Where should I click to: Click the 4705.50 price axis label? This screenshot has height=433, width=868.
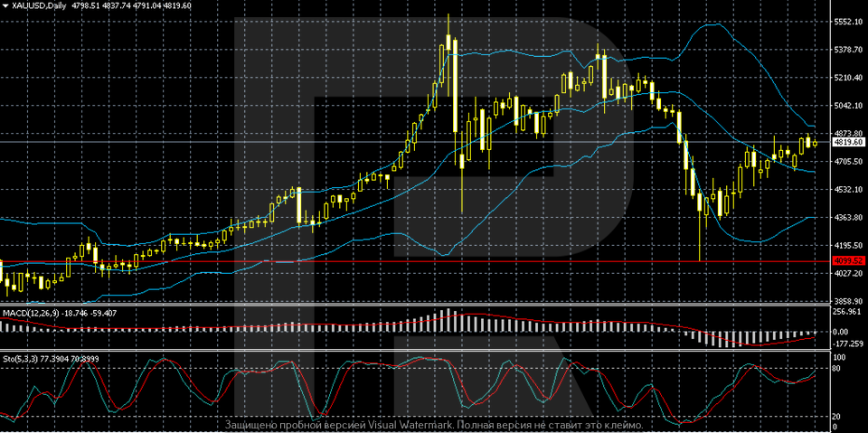tap(848, 162)
